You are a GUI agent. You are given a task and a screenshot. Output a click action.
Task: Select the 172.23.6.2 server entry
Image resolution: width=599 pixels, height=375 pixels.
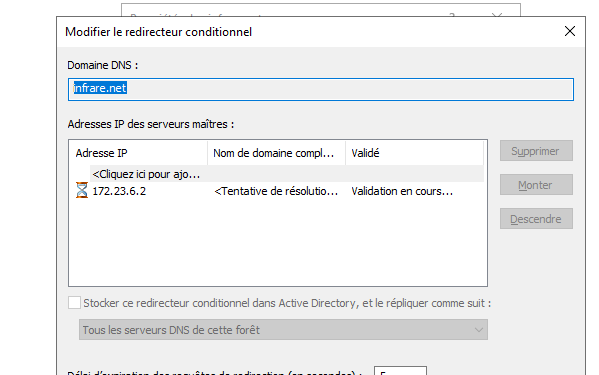tap(119, 191)
